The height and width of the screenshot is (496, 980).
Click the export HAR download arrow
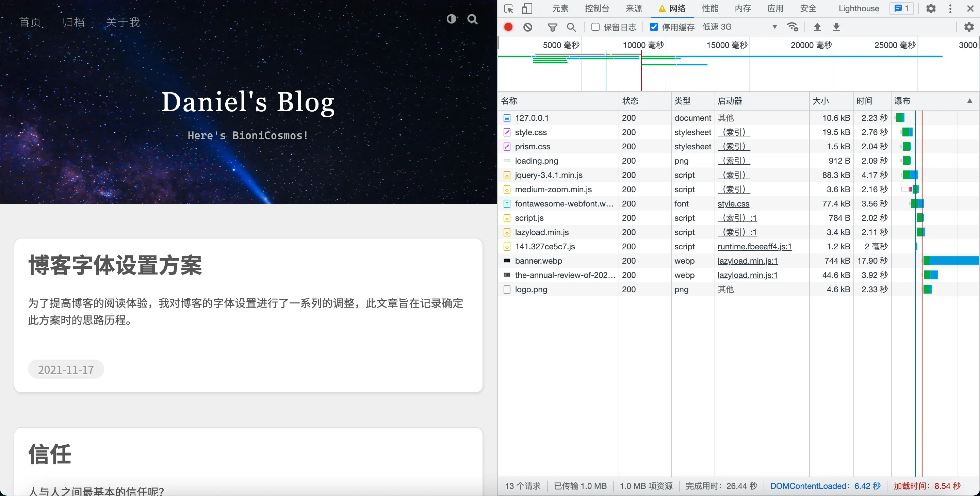click(x=836, y=27)
